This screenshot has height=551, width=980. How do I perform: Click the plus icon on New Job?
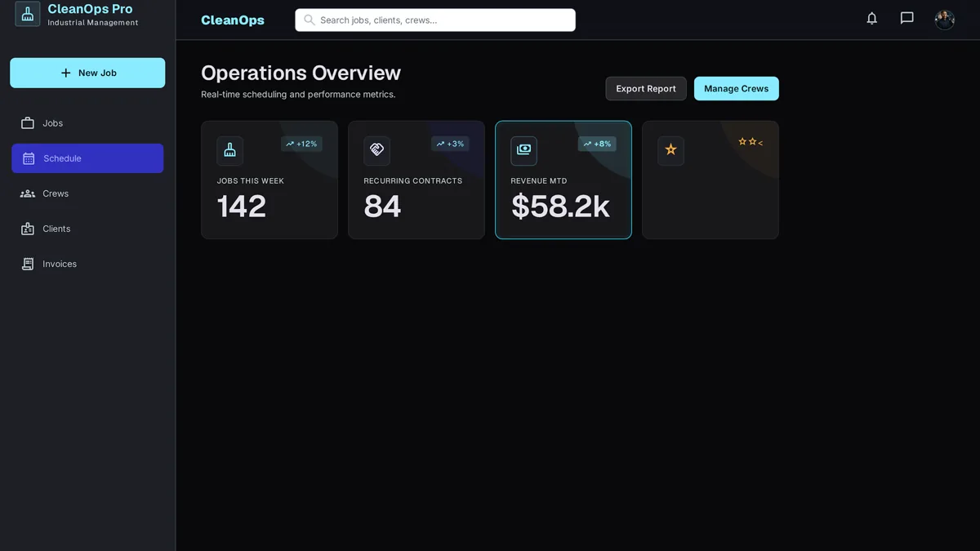click(x=66, y=73)
